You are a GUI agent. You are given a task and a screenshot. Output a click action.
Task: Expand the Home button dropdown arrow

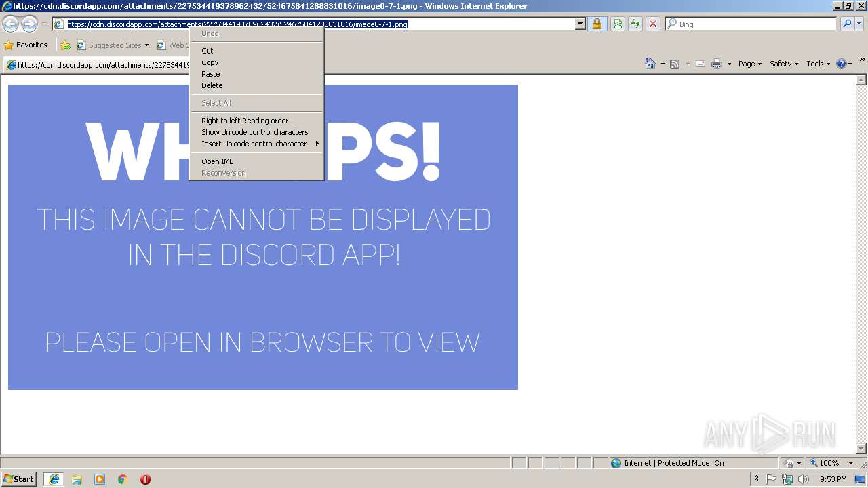coord(663,64)
